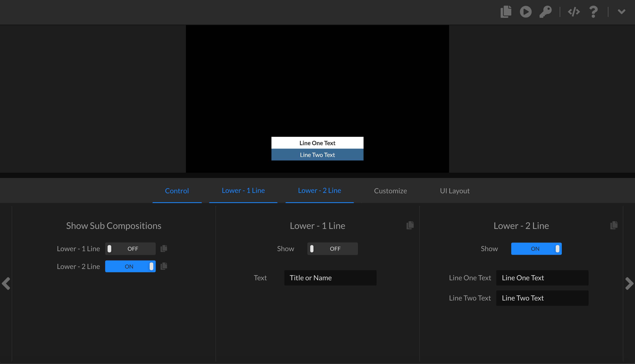Toggle Lower - 2 Line switch in Show Sub Compositions
Image resolution: width=635 pixels, height=364 pixels.
(130, 267)
